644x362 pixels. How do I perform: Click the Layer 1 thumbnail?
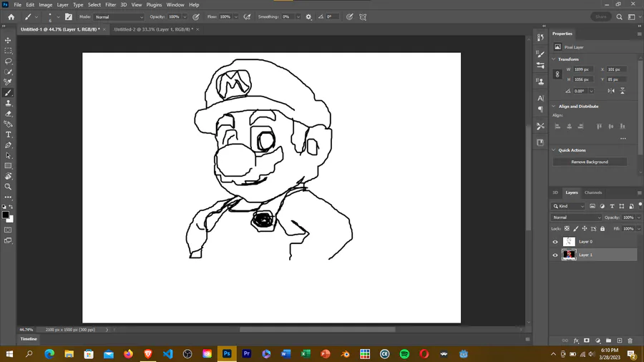point(569,255)
